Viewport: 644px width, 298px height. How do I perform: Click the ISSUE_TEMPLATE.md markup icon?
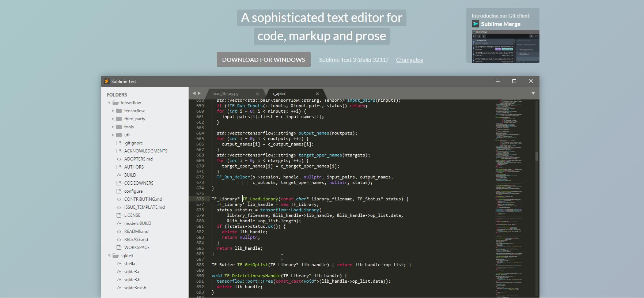119,207
